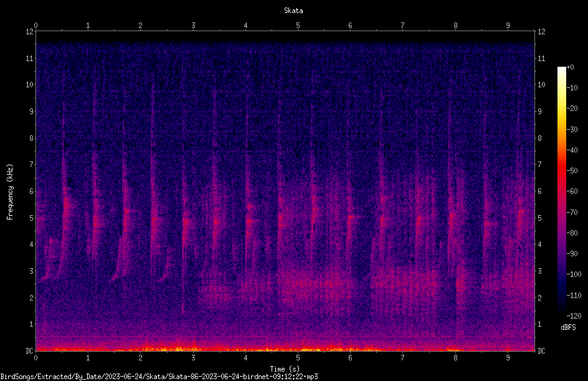Click the -120 label on color scale
Viewport: 588px width, 381px height.
point(574,316)
